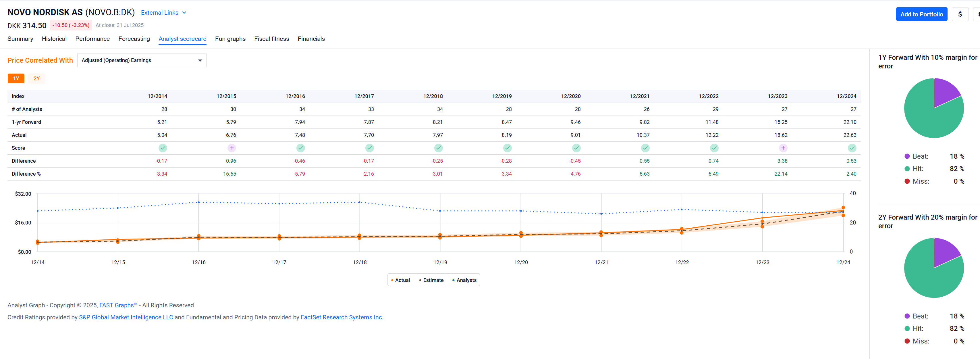Click the dollar currency icon button

(960, 14)
